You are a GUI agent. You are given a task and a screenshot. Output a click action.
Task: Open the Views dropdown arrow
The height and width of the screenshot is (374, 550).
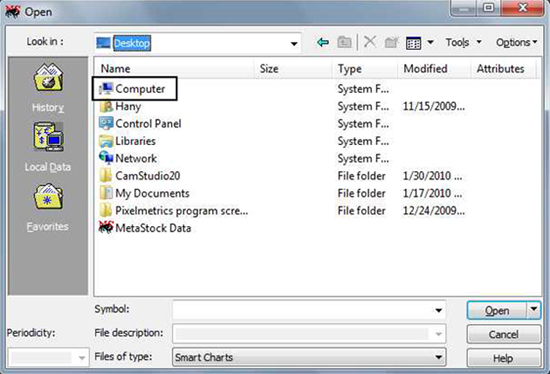click(430, 42)
